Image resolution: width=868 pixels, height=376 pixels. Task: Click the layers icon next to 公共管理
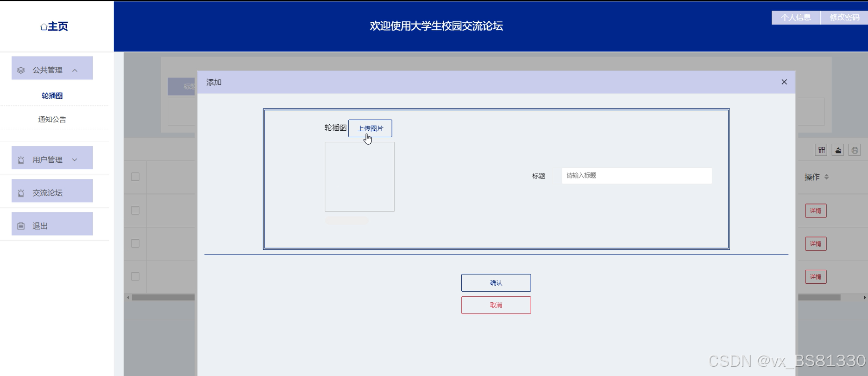[x=21, y=70]
